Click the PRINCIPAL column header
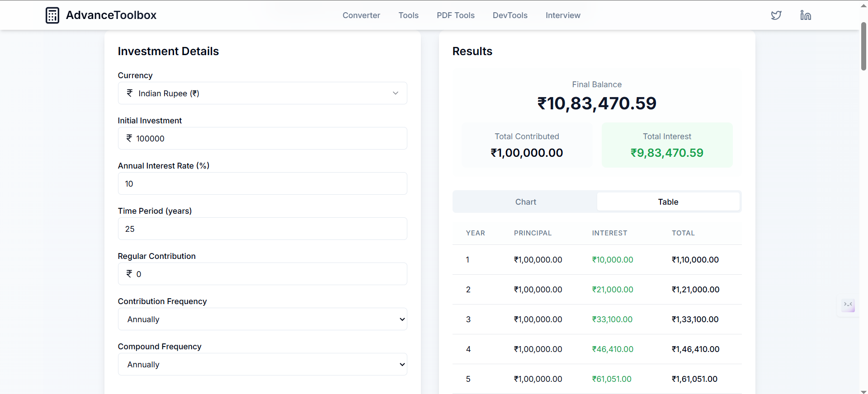868x394 pixels. click(x=533, y=233)
